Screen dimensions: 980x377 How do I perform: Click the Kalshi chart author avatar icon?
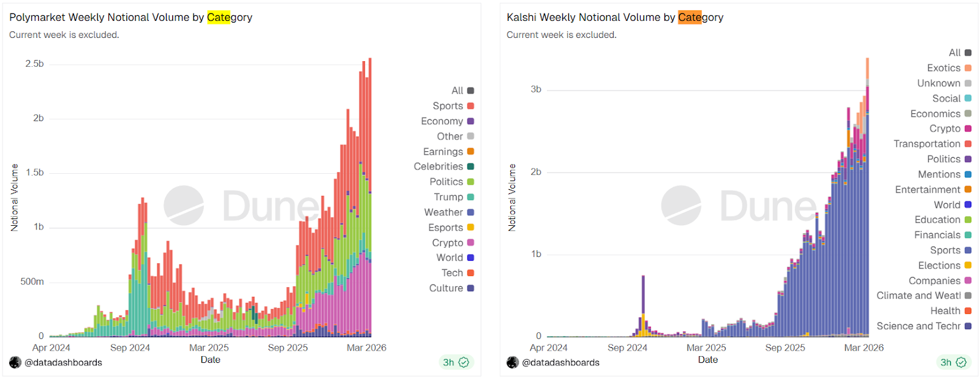(513, 362)
